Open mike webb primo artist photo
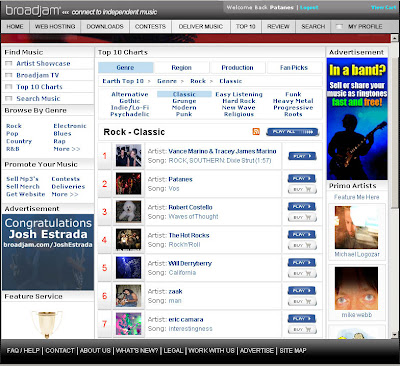 (356, 288)
